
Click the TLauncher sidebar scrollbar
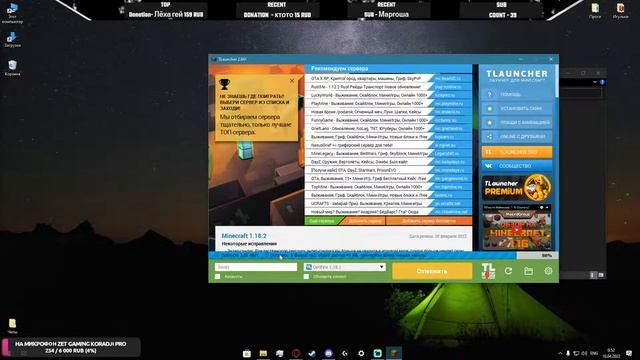[x=556, y=81]
